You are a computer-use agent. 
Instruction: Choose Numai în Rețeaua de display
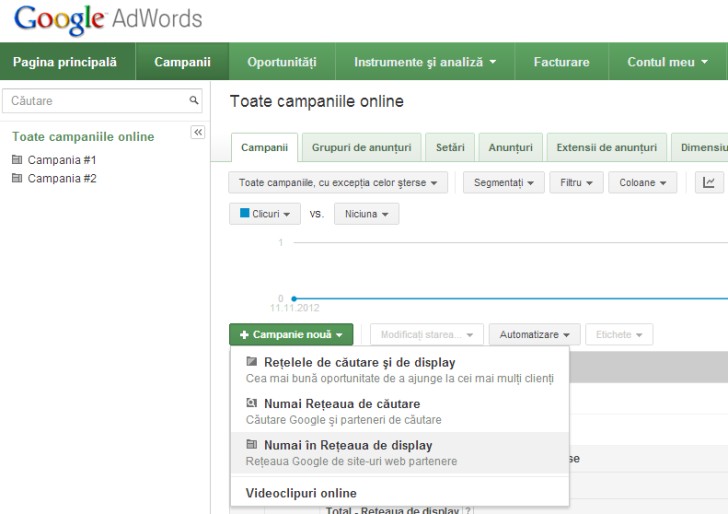[x=347, y=445]
